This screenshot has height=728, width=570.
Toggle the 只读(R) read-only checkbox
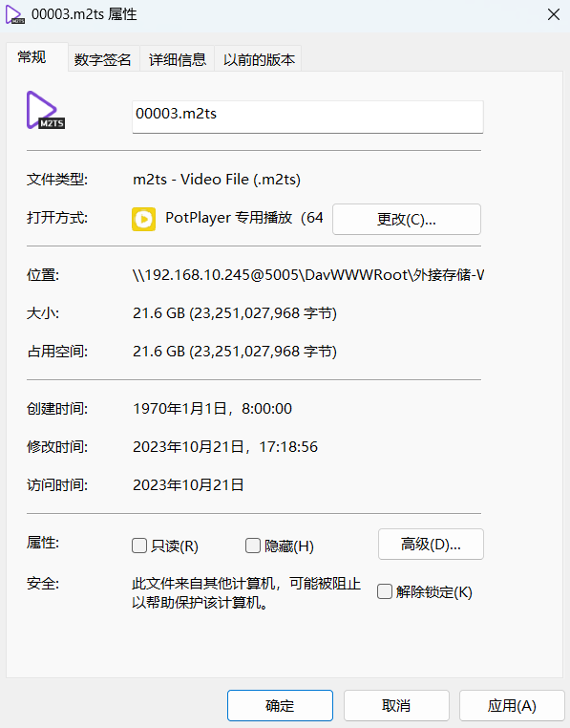[x=139, y=546]
